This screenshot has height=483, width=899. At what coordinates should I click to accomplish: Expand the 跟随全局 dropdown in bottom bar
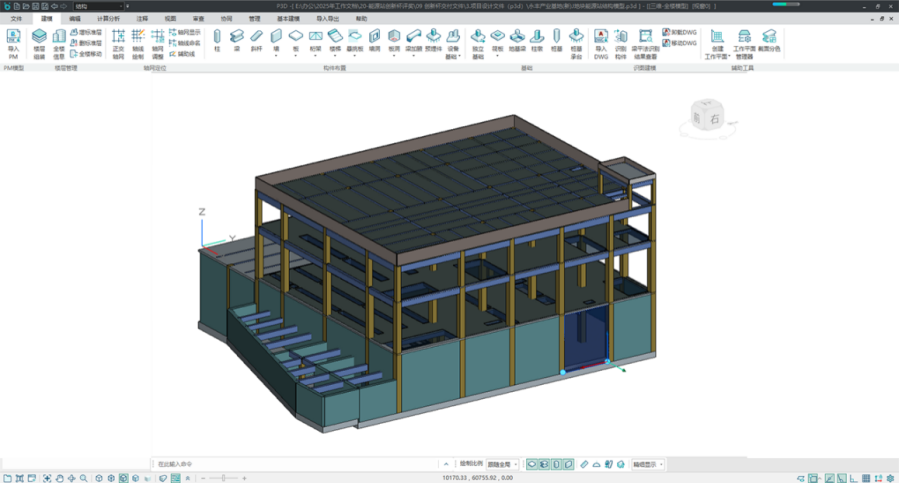point(503,464)
